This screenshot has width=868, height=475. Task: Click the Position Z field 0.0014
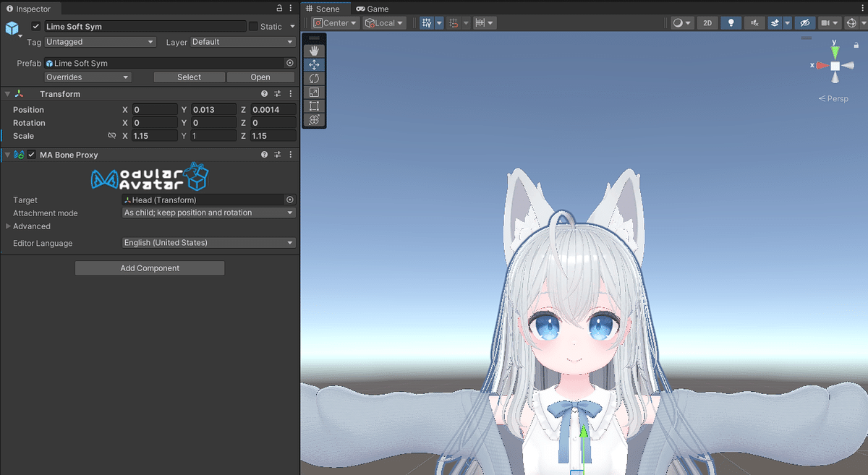(273, 110)
